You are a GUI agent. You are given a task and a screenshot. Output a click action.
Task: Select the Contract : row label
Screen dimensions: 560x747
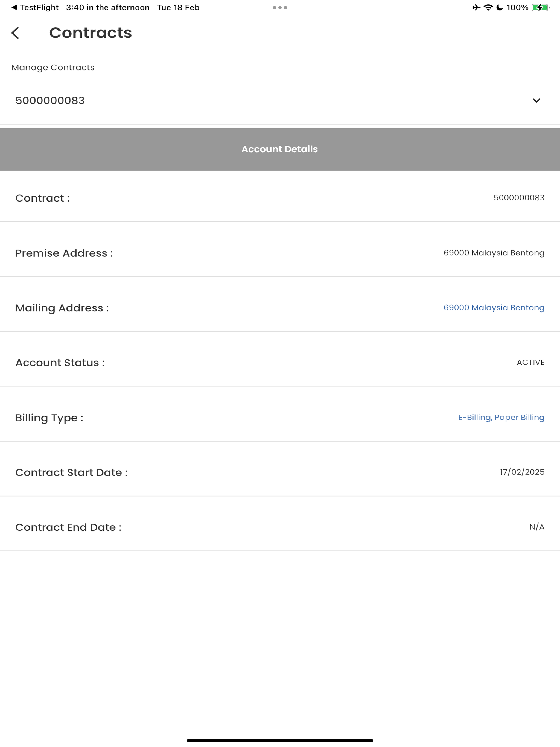(x=43, y=198)
